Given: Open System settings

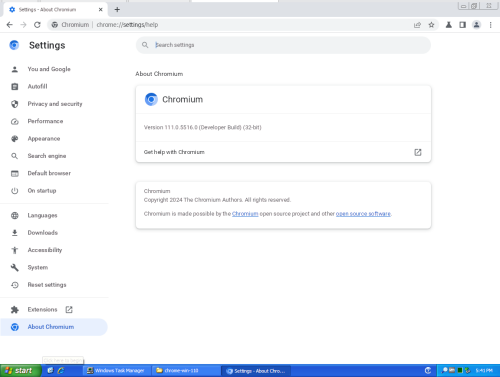Looking at the screenshot, I should 38,267.
